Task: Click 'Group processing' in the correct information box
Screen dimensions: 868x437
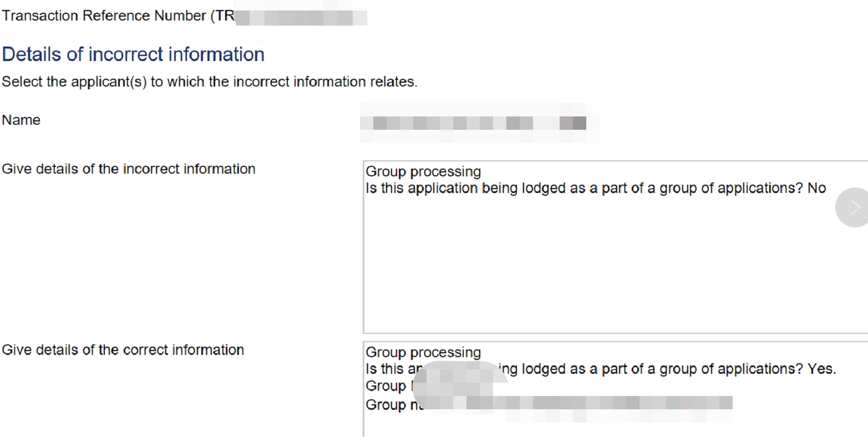Action: coord(423,353)
